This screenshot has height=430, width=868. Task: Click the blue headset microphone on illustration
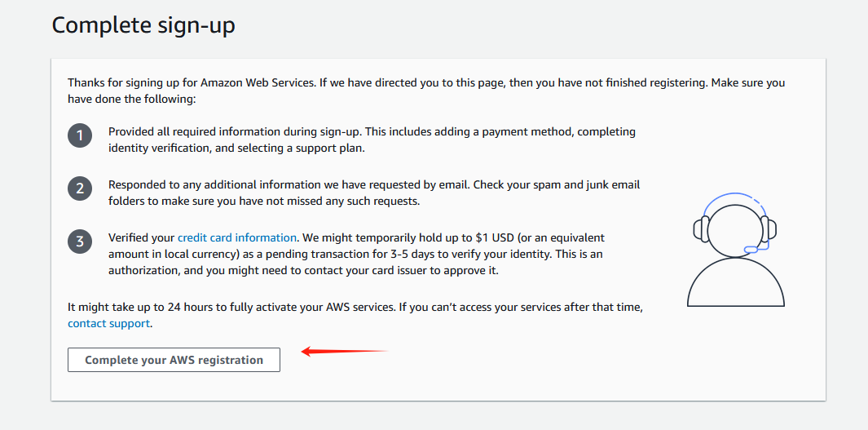tap(751, 250)
